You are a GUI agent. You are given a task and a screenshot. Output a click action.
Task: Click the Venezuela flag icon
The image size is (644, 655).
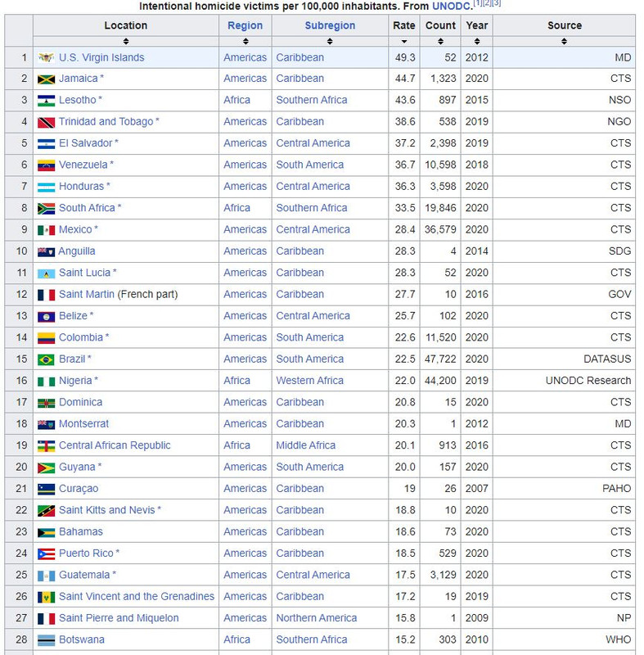46,165
